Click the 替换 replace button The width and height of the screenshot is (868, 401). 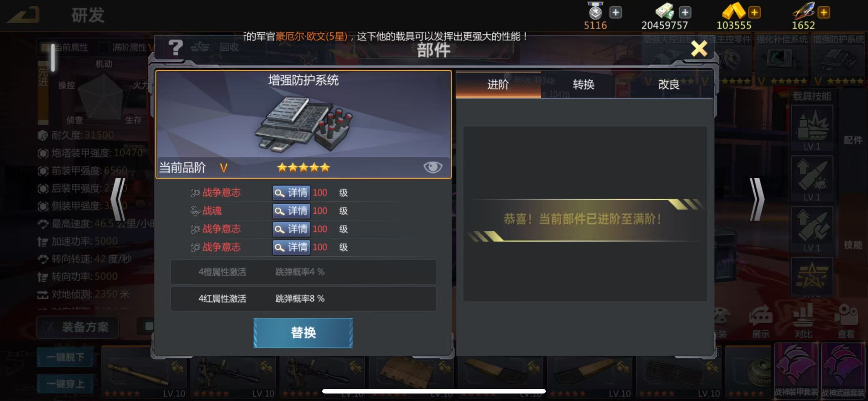click(303, 333)
